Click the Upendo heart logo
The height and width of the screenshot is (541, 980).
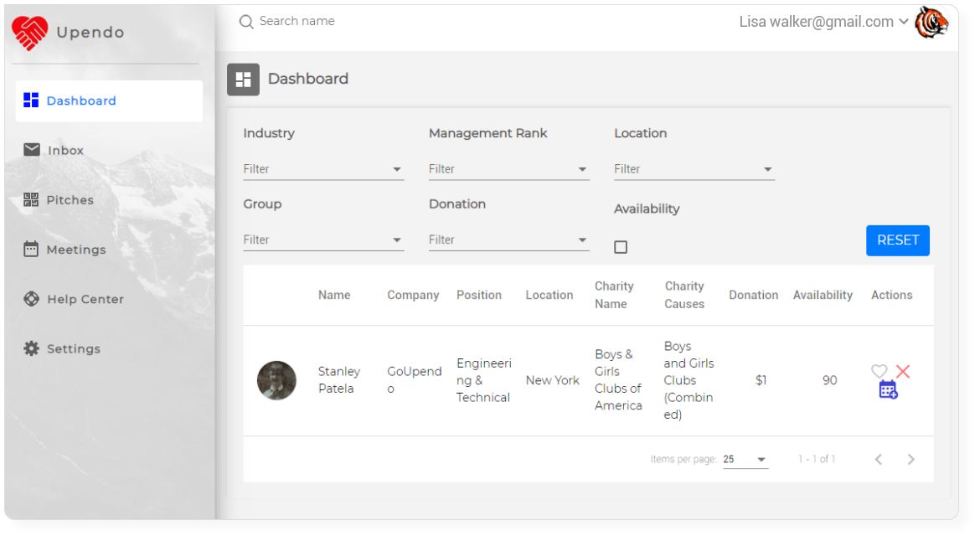pos(29,33)
